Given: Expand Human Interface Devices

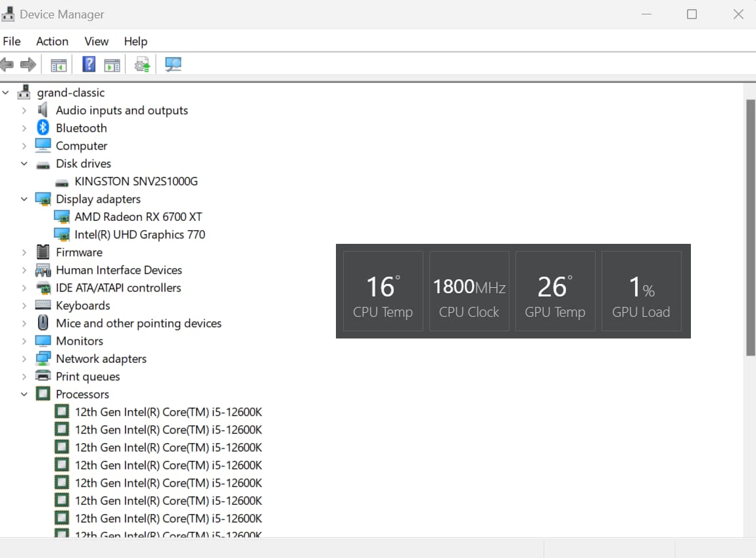Looking at the screenshot, I should [x=24, y=270].
